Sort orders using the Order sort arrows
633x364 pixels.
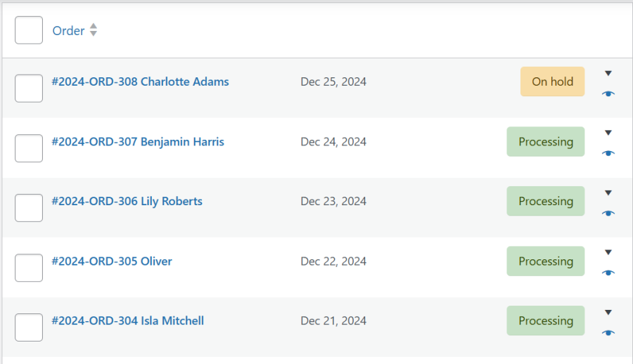[94, 30]
